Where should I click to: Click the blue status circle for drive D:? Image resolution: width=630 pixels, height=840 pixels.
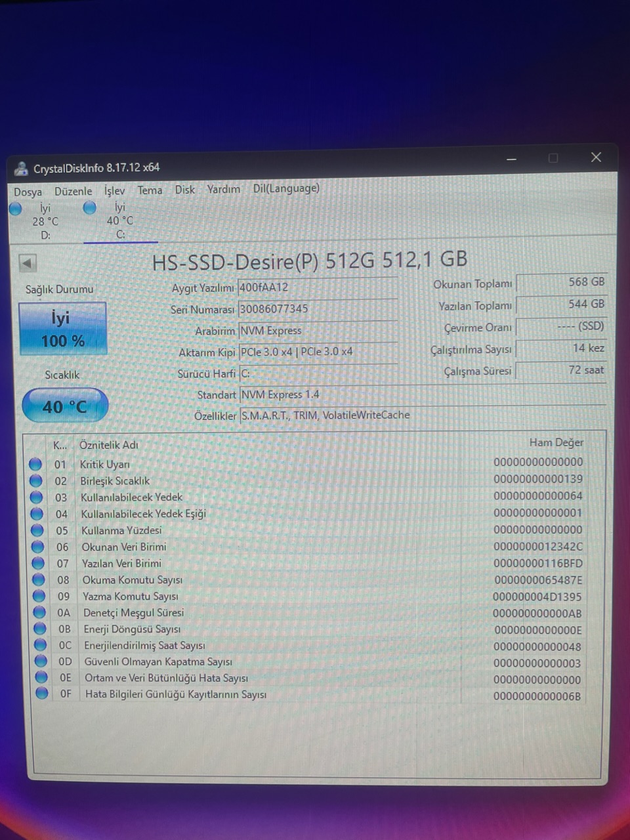pyautogui.click(x=16, y=209)
